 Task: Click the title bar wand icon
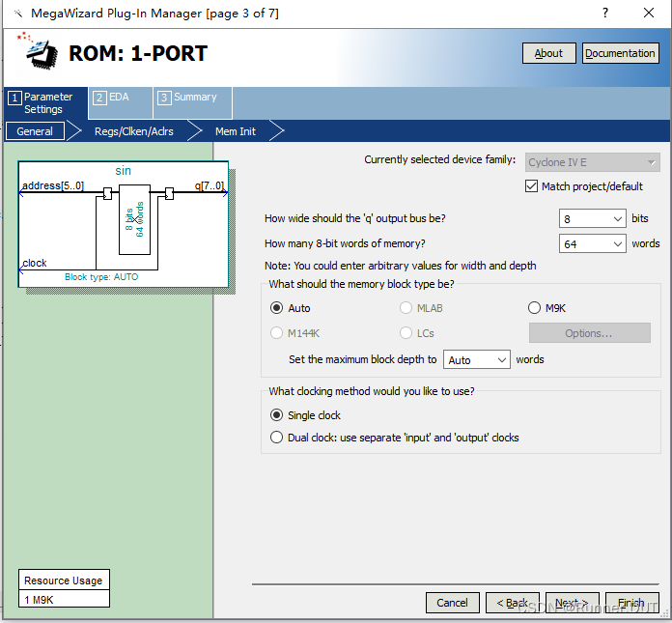click(x=18, y=14)
